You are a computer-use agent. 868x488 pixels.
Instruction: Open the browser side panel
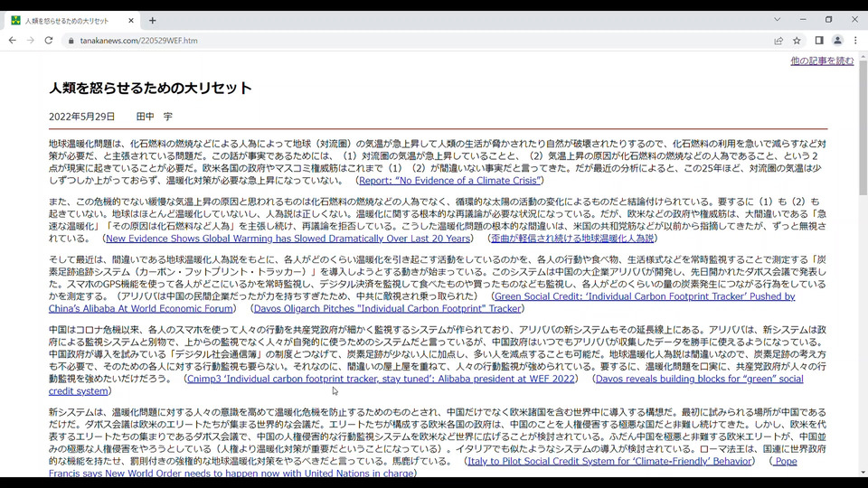pyautogui.click(x=819, y=41)
